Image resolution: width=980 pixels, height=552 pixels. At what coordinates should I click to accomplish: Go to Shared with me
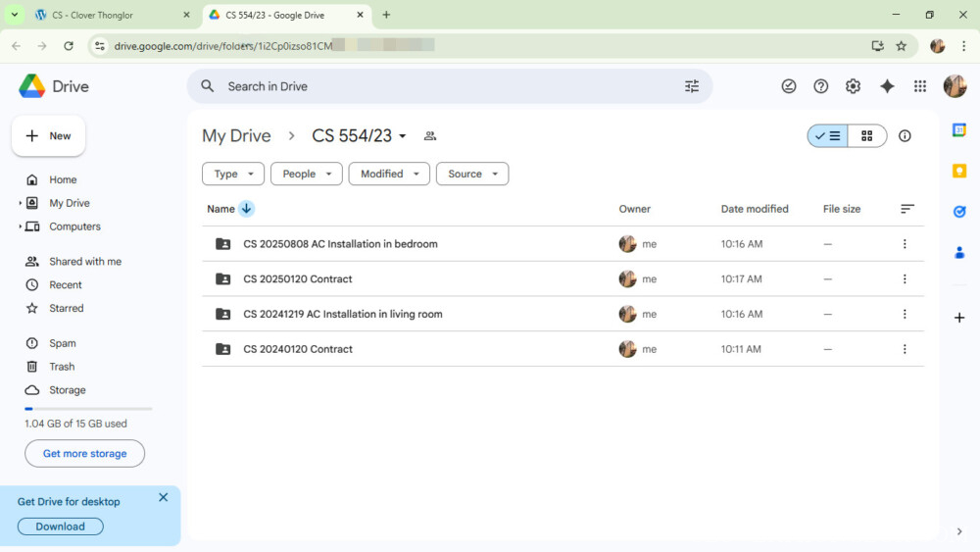85,262
